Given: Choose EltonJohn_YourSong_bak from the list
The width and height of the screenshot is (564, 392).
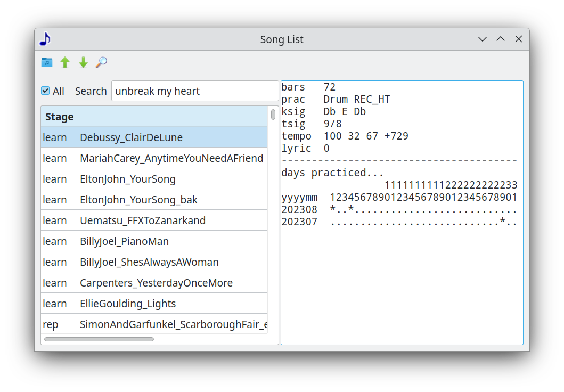Looking at the screenshot, I should [x=138, y=200].
